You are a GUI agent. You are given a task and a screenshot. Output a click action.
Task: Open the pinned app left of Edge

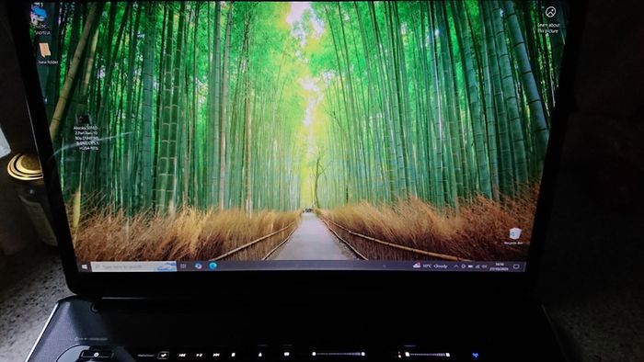199,266
